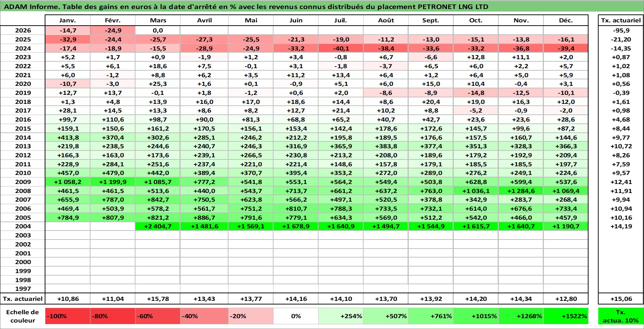Select the cell with value +1 036,1
Screen dimensions: 644x329
[x=476, y=191]
